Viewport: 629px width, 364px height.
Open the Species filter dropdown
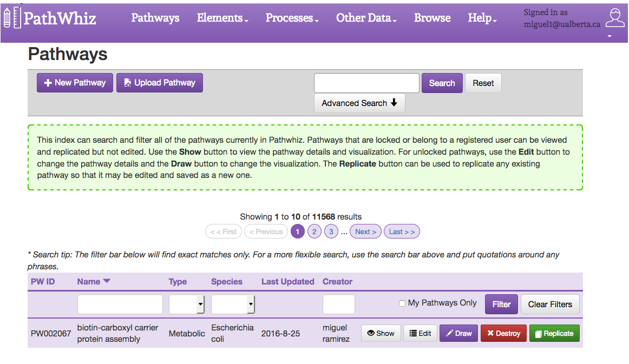point(233,305)
